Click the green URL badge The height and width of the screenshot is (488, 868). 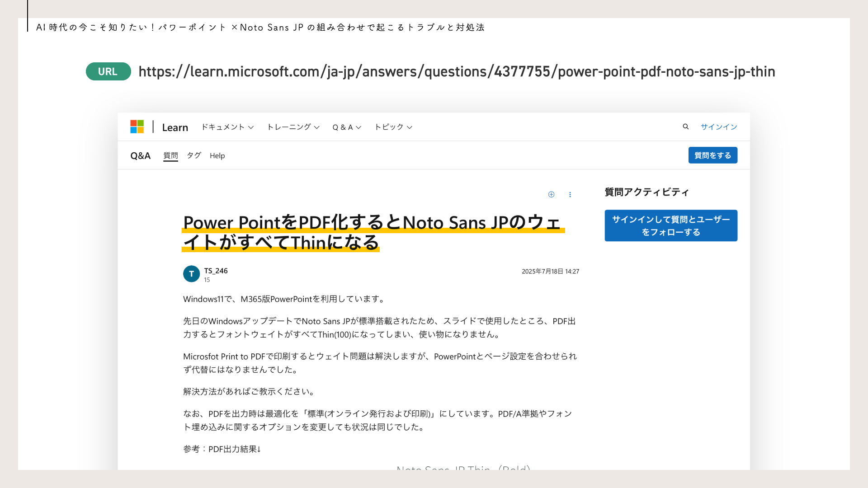point(108,71)
